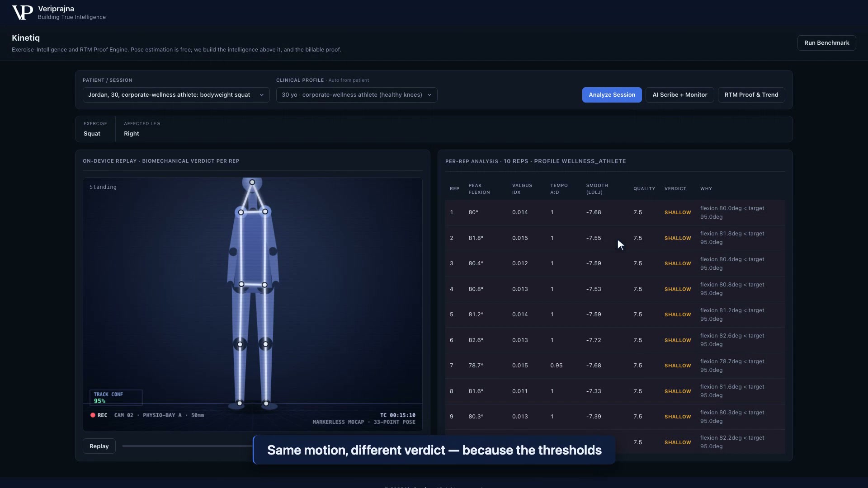Click the VALGUS IDX column header
This screenshot has height=488, width=868.
tap(522, 189)
